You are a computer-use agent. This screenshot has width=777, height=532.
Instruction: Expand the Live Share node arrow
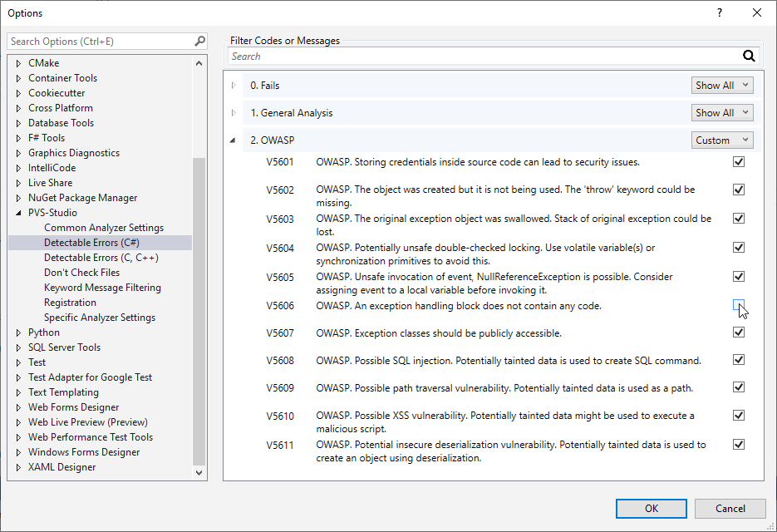click(x=18, y=182)
